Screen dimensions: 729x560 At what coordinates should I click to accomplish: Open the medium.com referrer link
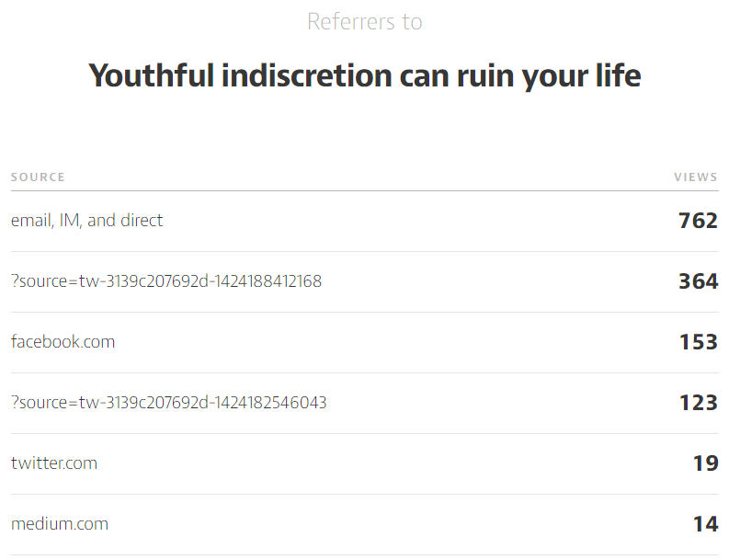(59, 524)
